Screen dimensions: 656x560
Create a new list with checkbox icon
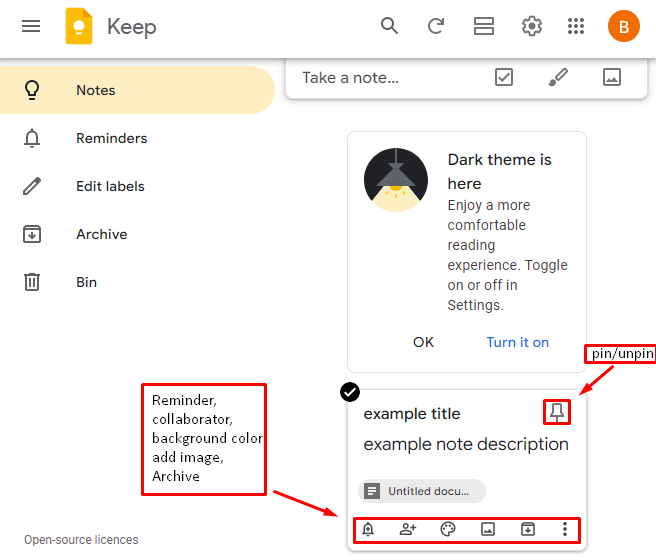[x=504, y=77]
